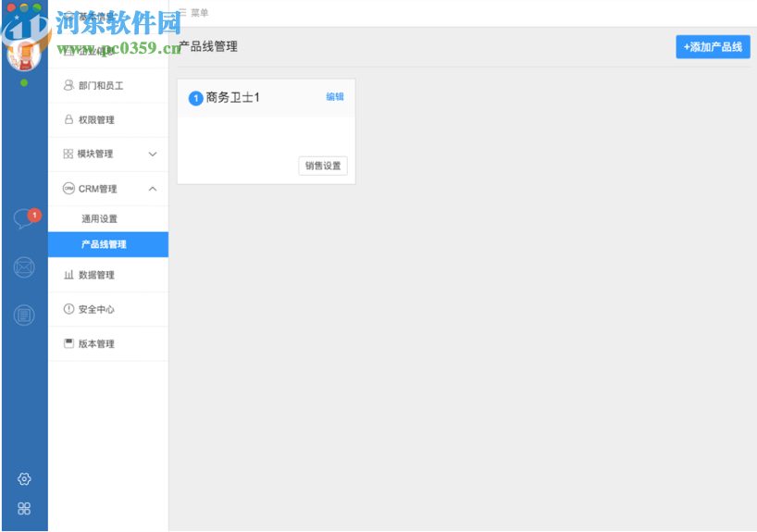Open 安全中心 menu item
757x532 pixels.
coord(108,309)
